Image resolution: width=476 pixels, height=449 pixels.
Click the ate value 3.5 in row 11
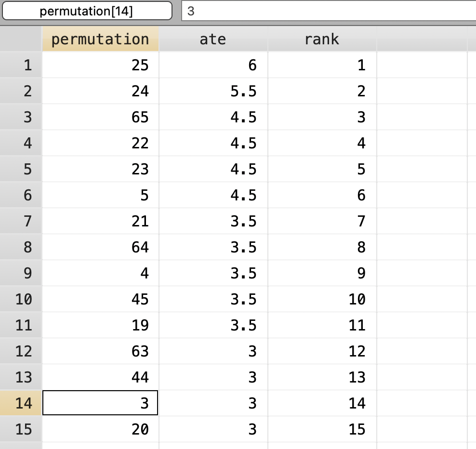pyautogui.click(x=213, y=325)
